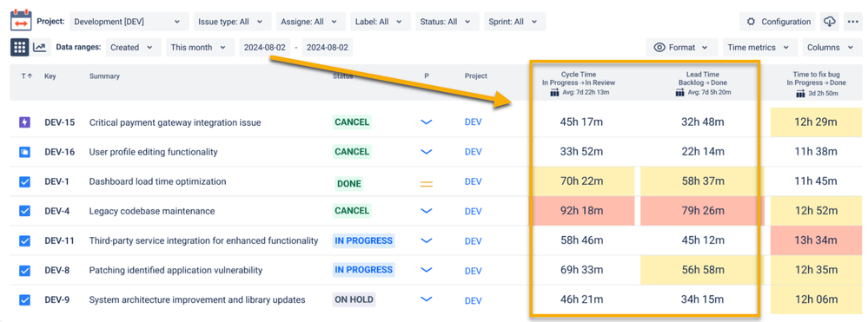Click the CANCEL status badge for DEV-15
Screen dimensions: 868x322
(352, 122)
